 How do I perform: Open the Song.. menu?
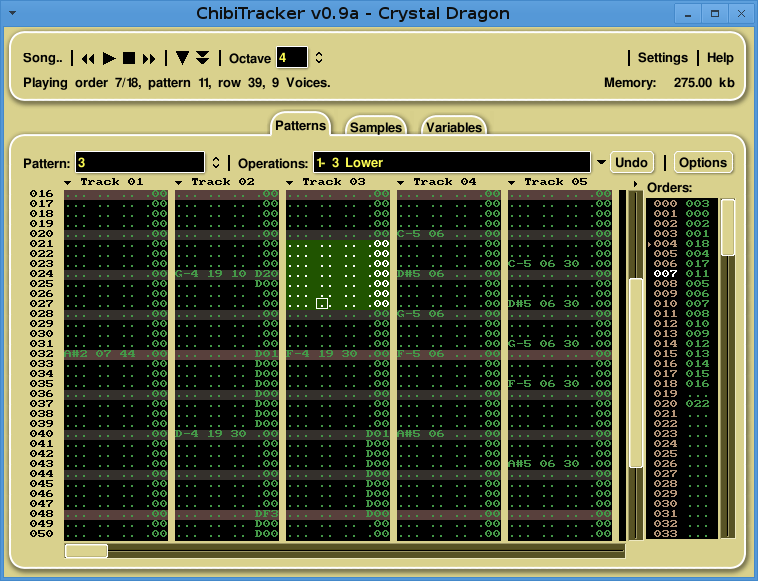click(42, 58)
